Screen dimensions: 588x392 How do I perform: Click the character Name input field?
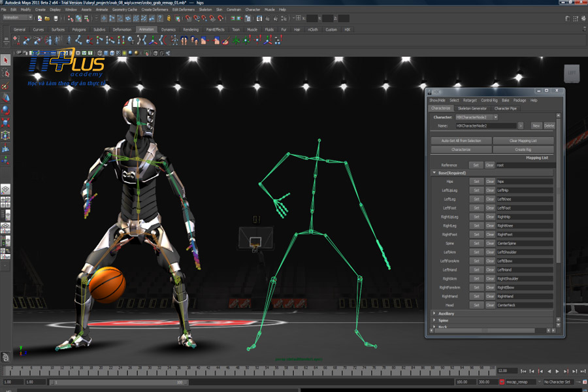point(485,125)
